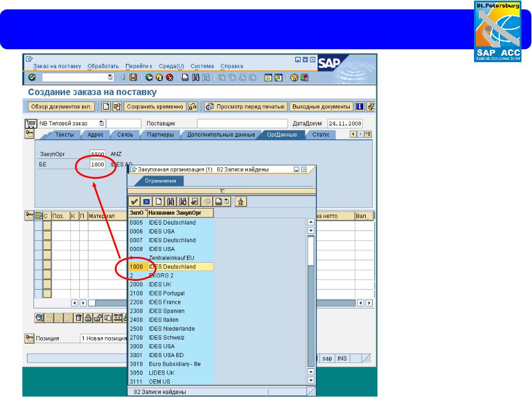Click the popup Find next binoculars icon
This screenshot has width=532, height=397.
pos(183,202)
